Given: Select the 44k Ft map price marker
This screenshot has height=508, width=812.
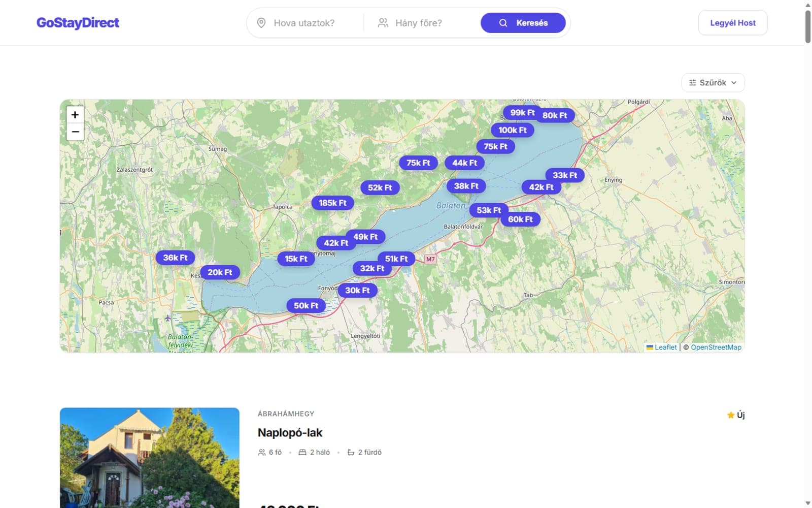Looking at the screenshot, I should (x=465, y=163).
